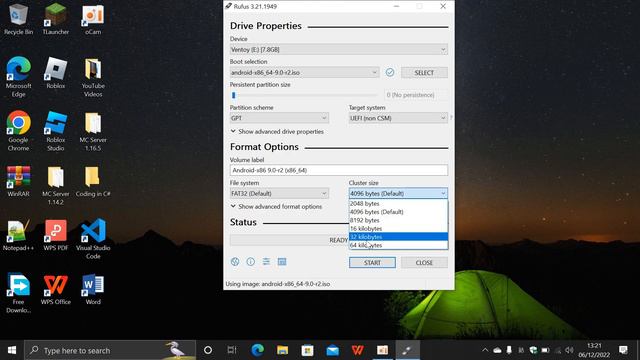Click the SELECT button

pyautogui.click(x=424, y=72)
